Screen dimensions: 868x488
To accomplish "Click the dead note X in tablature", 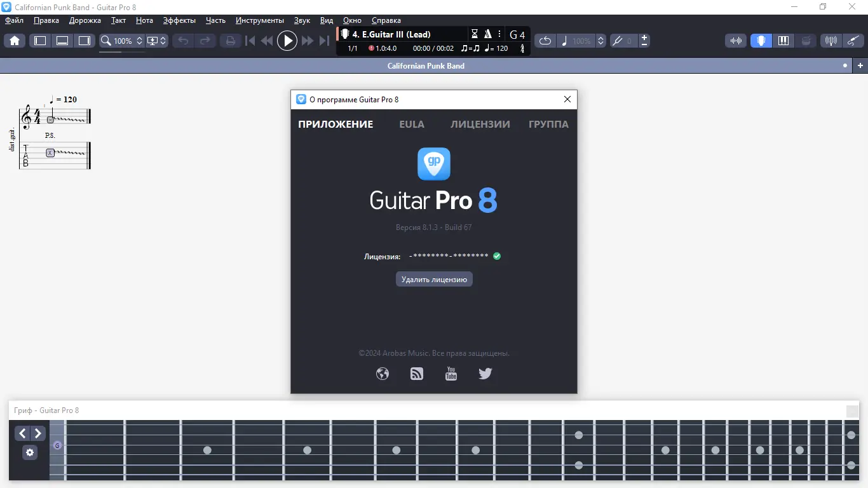I will pos(50,152).
